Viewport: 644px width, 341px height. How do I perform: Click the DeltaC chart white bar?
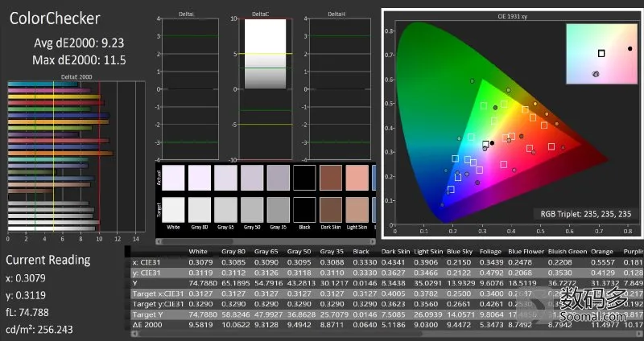266,54
